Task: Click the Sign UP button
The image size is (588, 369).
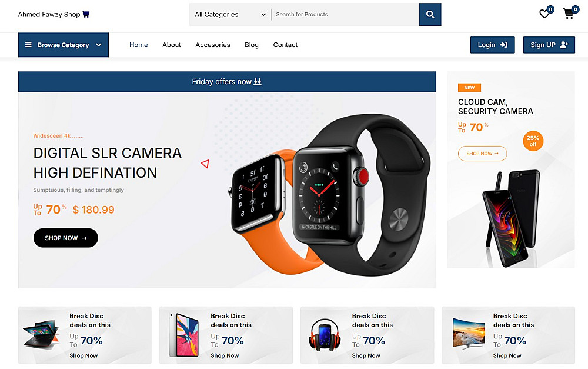Action: pyautogui.click(x=549, y=45)
